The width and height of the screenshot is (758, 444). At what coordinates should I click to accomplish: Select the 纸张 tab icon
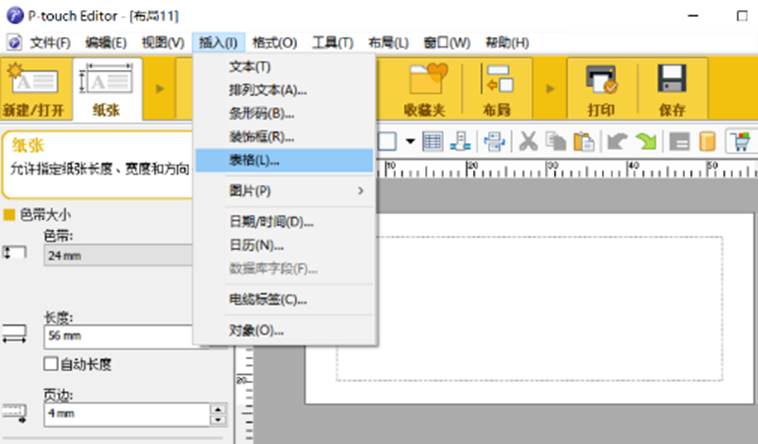[107, 89]
